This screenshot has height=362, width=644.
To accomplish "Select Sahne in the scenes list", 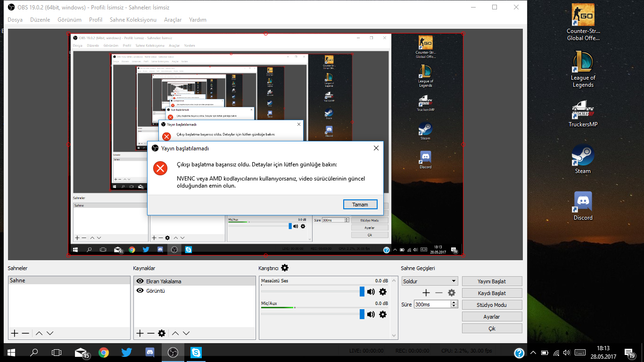I will point(69,280).
